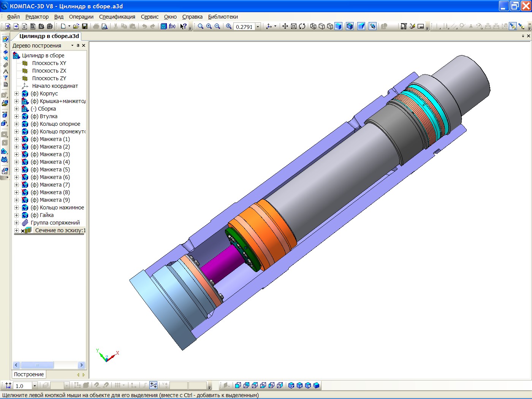Click the new assembly document toolbar icon
Image resolution: width=532 pixels, height=399 pixels.
coord(41,26)
